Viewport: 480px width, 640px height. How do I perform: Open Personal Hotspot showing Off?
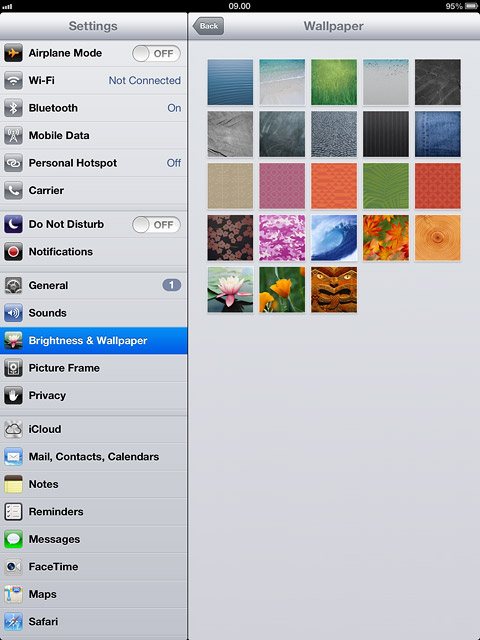[93, 163]
